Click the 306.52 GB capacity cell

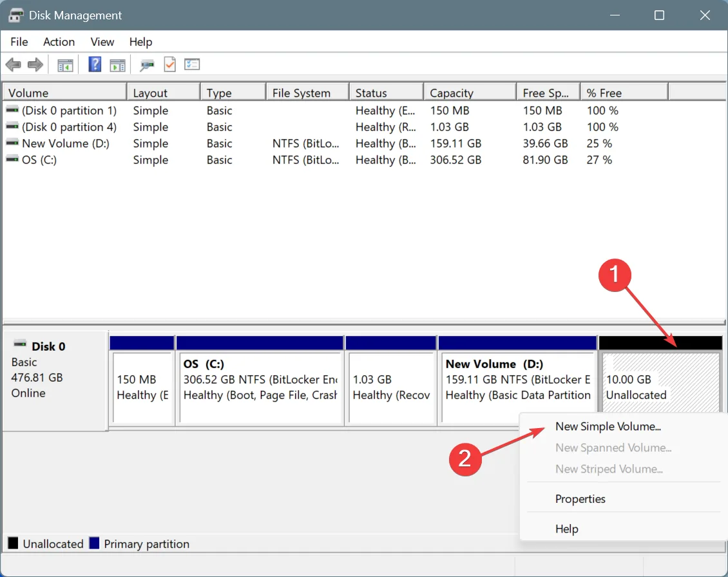tap(456, 160)
